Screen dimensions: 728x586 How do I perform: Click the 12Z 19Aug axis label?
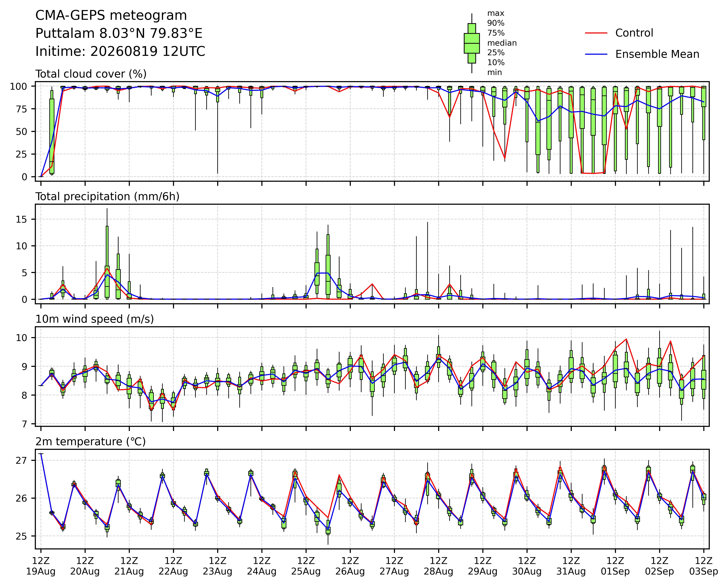click(41, 566)
